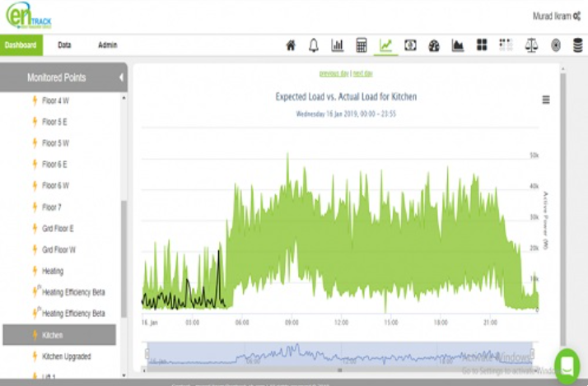Select the bar chart icon

pyautogui.click(x=338, y=45)
